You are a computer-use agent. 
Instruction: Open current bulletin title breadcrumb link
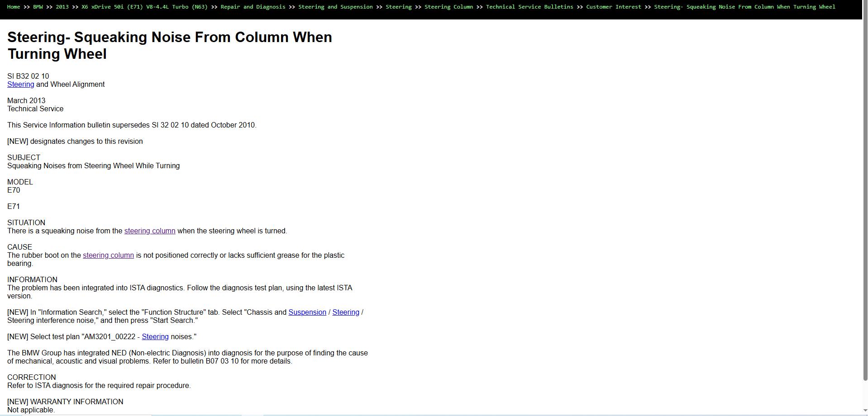point(744,7)
